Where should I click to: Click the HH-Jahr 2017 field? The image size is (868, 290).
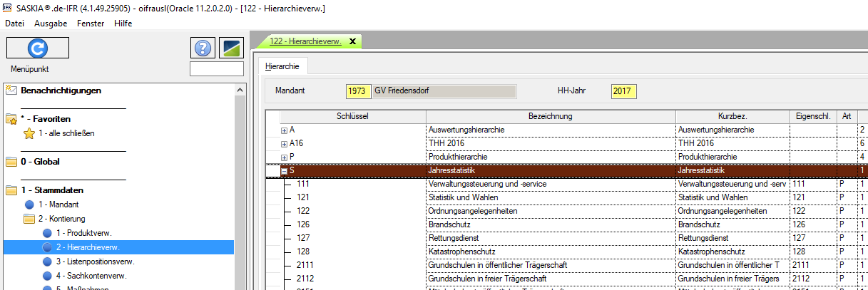pos(623,91)
